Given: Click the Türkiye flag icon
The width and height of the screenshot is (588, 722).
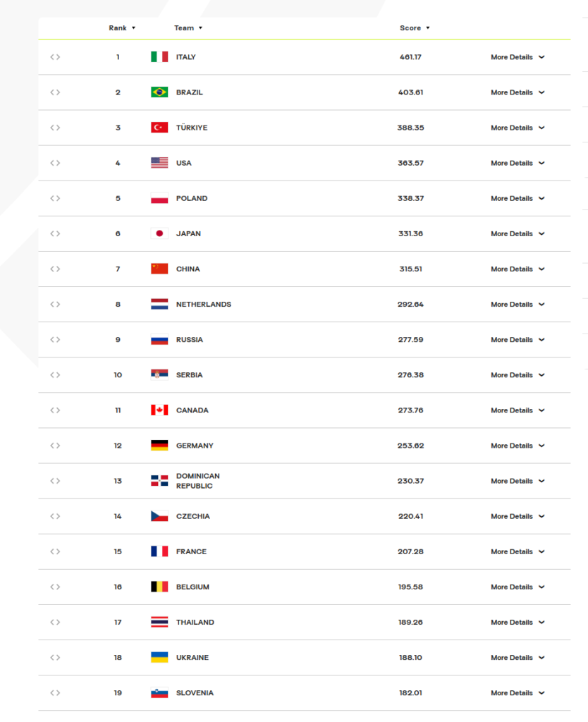Looking at the screenshot, I should (x=159, y=128).
